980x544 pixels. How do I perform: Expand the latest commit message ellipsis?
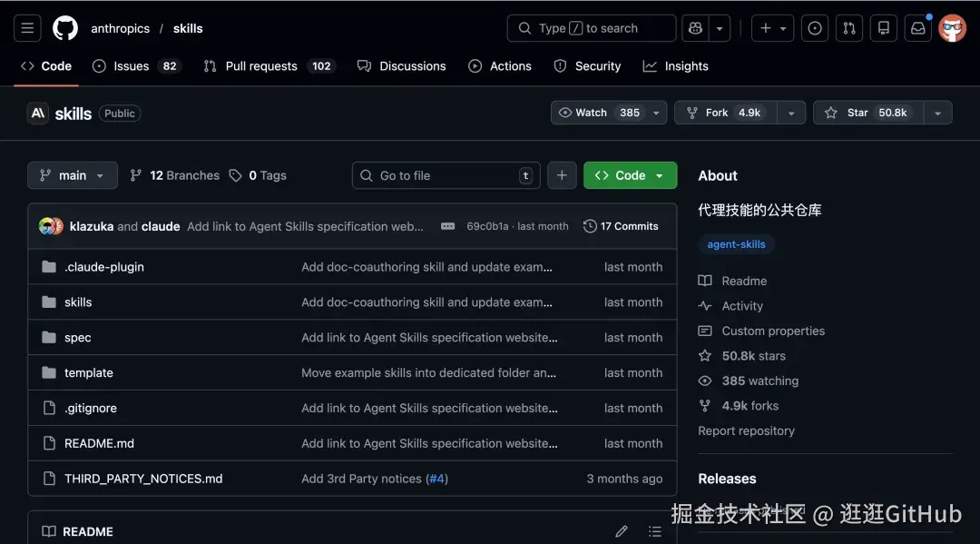(x=447, y=226)
